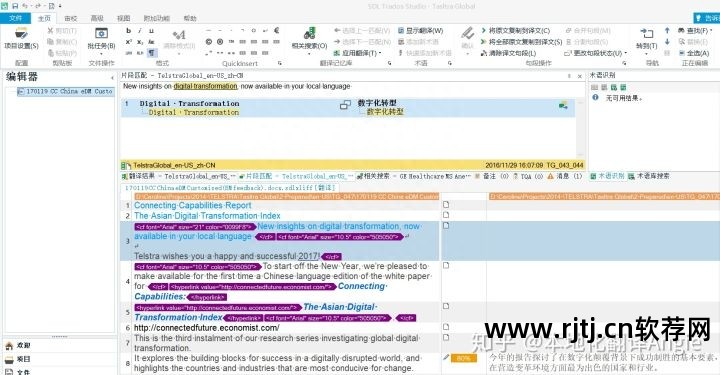Viewport: 720px width, 375px height.
Task: Click 清除译文句段(L)
Action: coord(509,53)
